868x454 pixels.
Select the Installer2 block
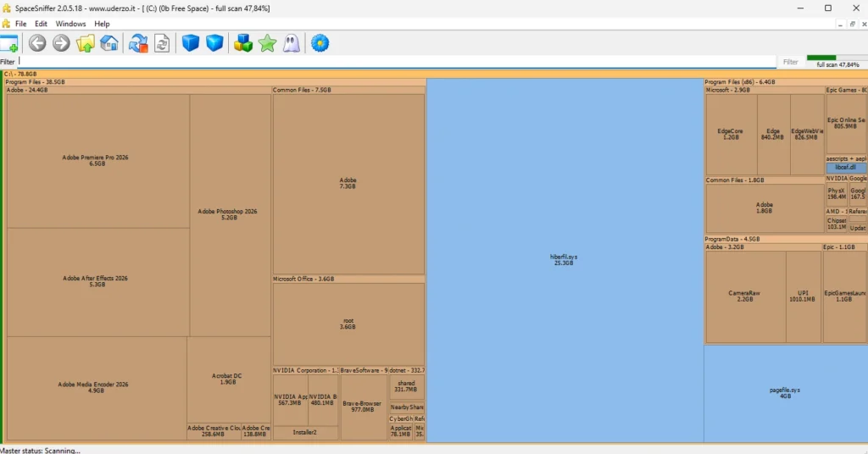(x=305, y=433)
